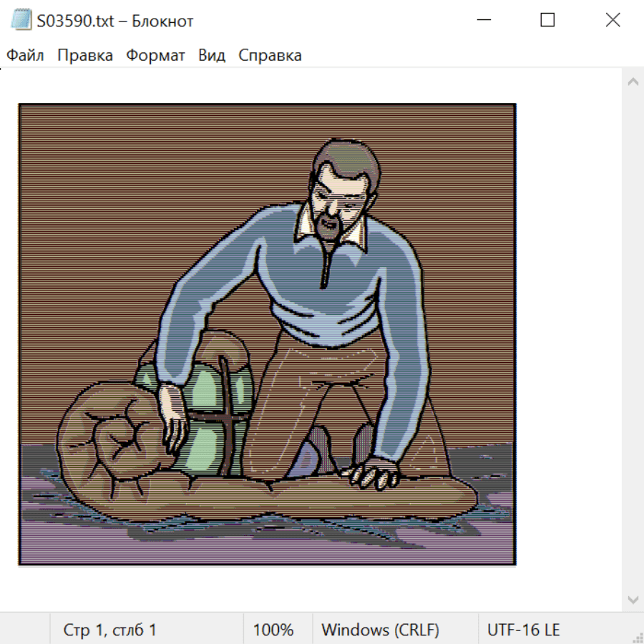Click the 100% zoom level in status bar
Screen dimensions: 644x644
coord(273,630)
